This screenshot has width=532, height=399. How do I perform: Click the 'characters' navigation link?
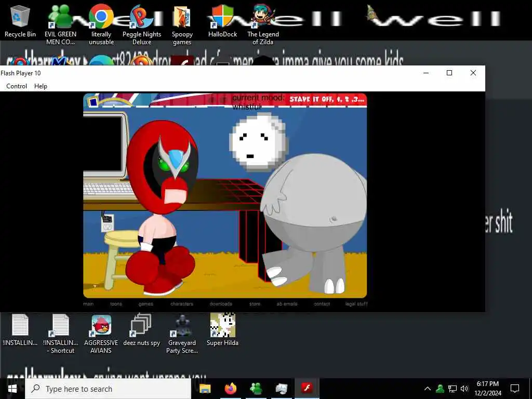click(182, 303)
